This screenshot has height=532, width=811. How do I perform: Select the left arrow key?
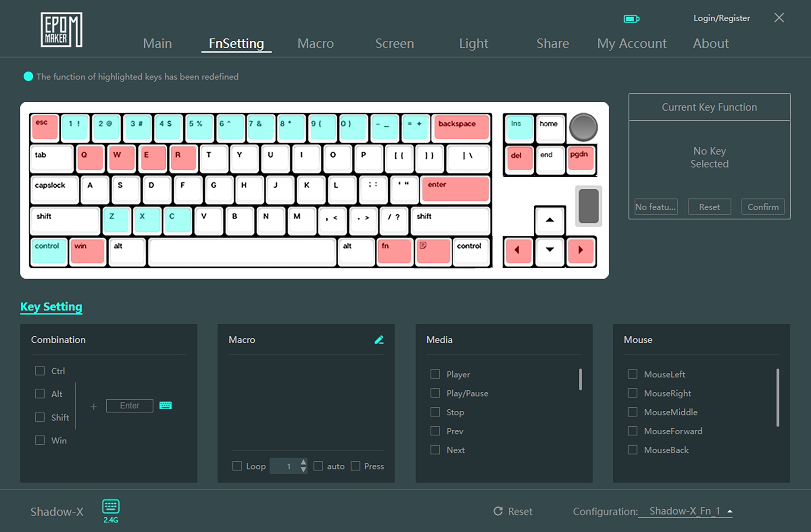518,250
